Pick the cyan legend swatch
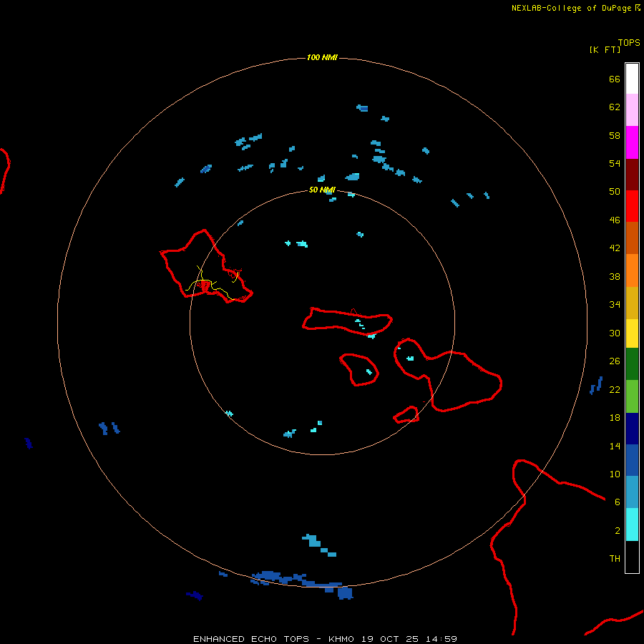This screenshot has height=644, width=644. point(632,524)
